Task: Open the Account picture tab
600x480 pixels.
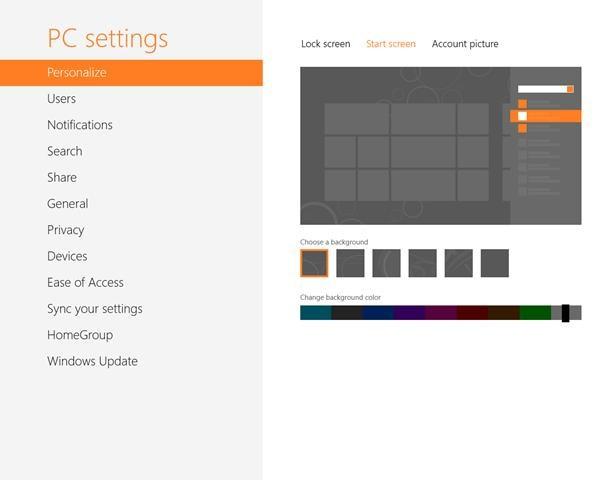Action: tap(465, 44)
